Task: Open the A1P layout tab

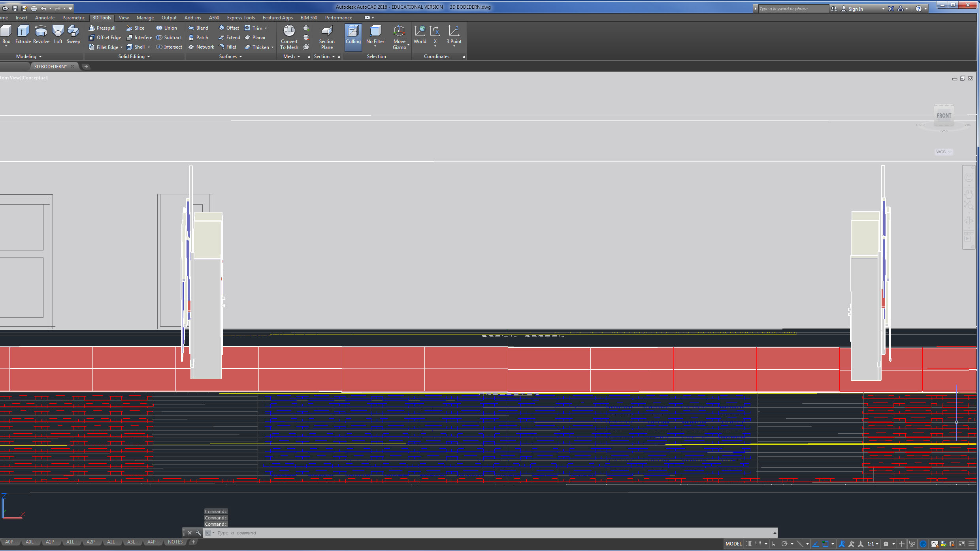Action: coord(51,542)
